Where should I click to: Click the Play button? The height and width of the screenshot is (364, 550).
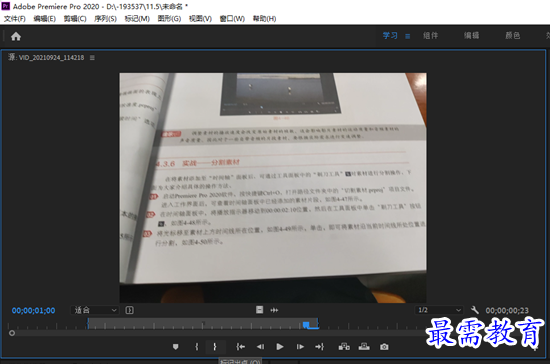pyautogui.click(x=280, y=347)
